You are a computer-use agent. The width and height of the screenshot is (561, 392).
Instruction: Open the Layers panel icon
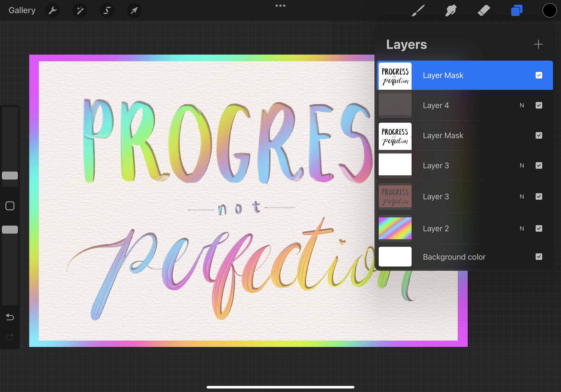pyautogui.click(x=516, y=10)
